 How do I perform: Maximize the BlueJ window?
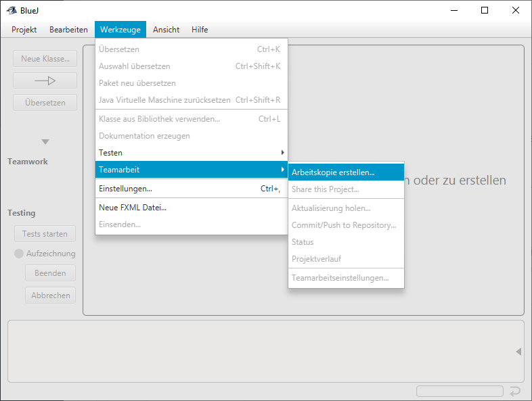(x=485, y=11)
